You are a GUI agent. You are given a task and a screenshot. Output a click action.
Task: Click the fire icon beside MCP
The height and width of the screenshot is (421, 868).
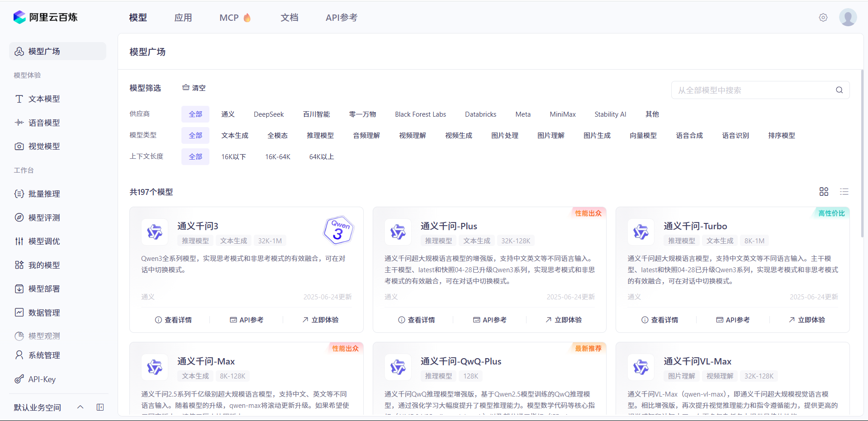click(247, 18)
